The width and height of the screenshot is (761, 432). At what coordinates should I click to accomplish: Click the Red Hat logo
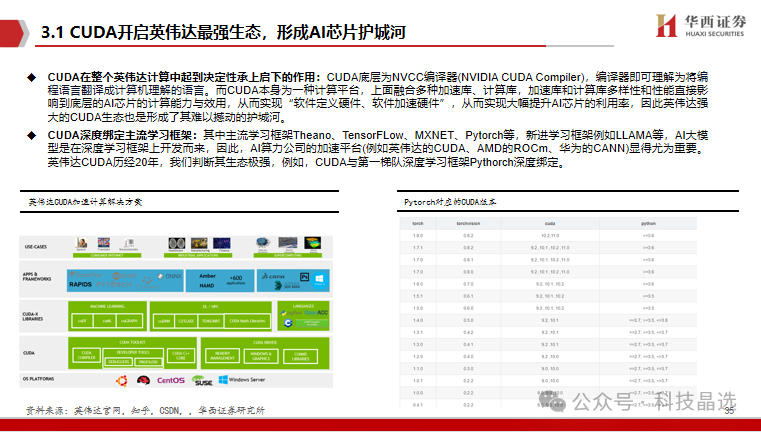144,381
